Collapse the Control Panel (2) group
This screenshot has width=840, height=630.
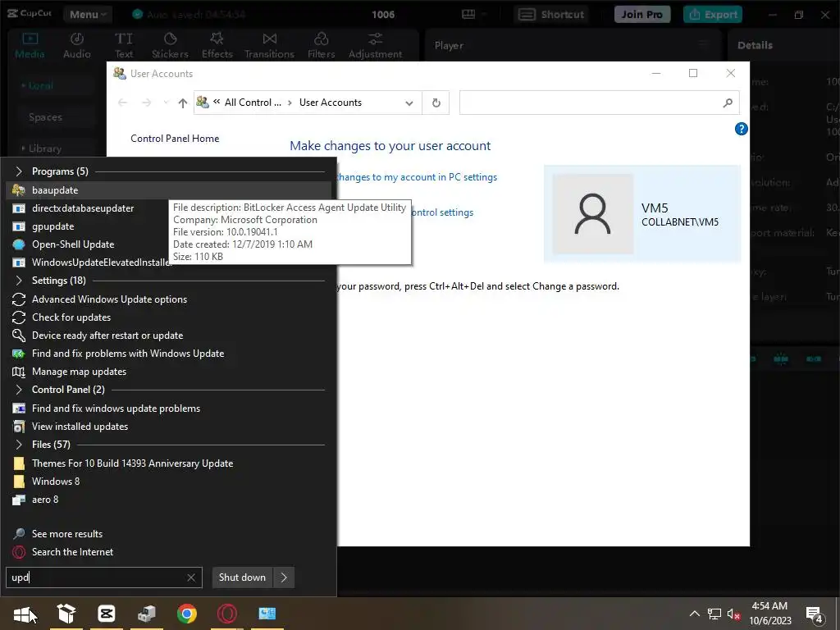(x=19, y=390)
